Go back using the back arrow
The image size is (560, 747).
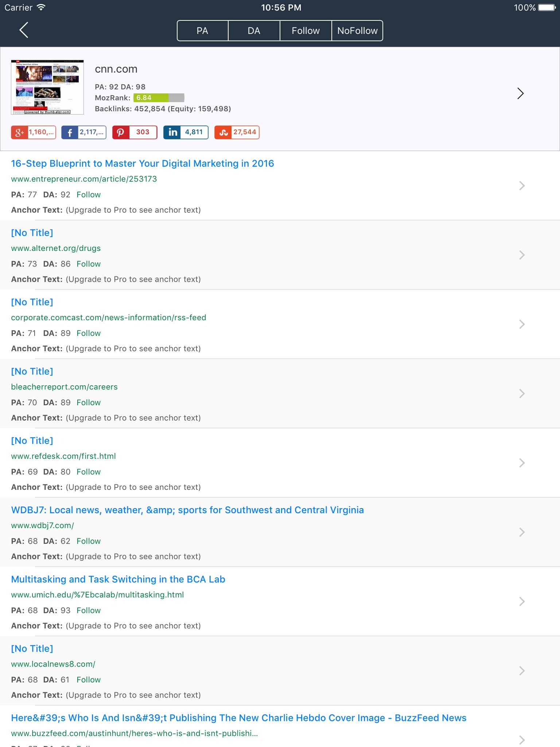pyautogui.click(x=24, y=30)
